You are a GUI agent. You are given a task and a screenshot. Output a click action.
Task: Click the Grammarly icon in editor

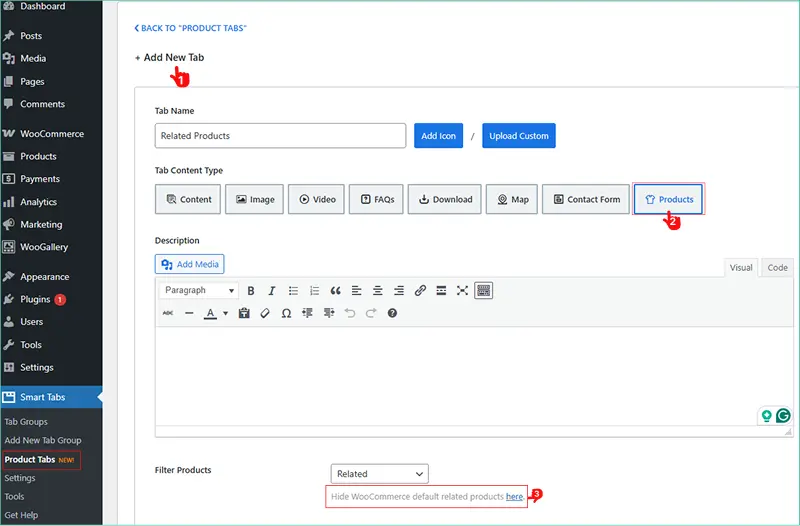(x=783, y=416)
